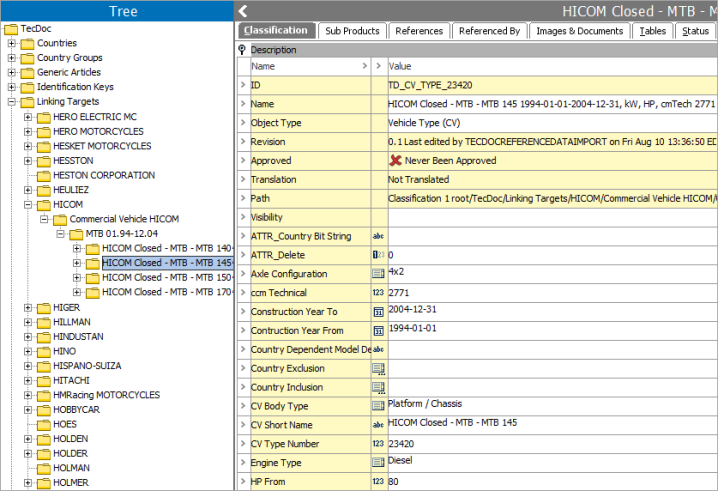Expand the Name column header arrow
This screenshot has height=491, width=718.
[364, 66]
